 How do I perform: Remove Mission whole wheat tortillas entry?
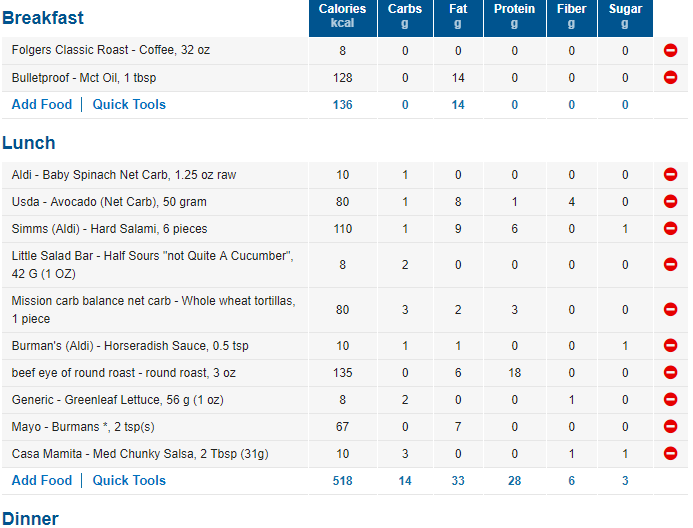click(670, 309)
